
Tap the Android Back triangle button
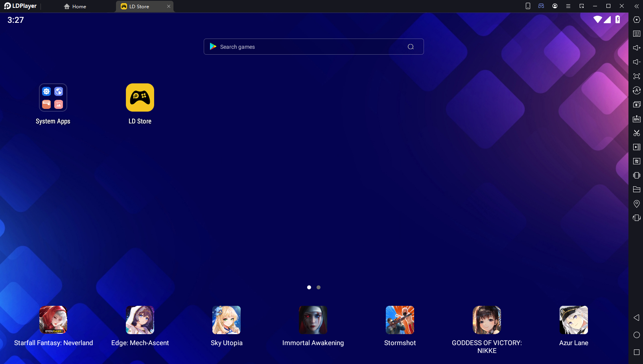coord(636,318)
